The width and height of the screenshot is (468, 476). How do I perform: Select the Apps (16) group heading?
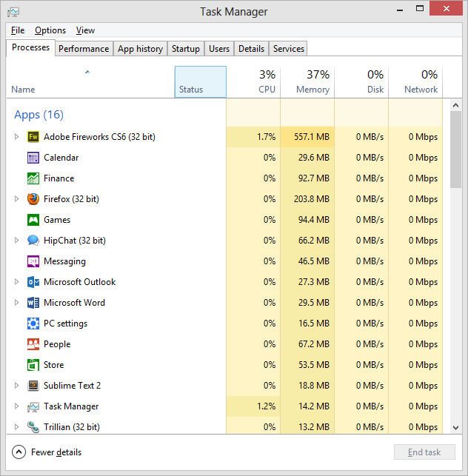click(x=39, y=115)
